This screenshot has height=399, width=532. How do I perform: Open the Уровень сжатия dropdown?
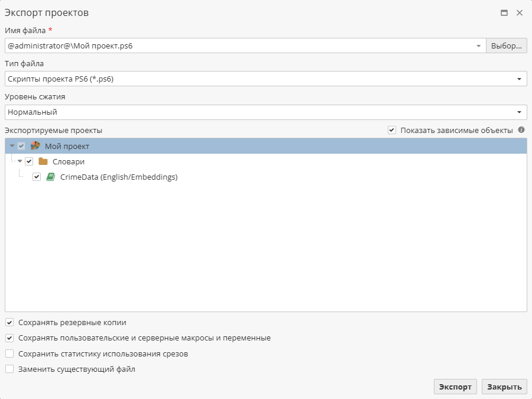(519, 112)
